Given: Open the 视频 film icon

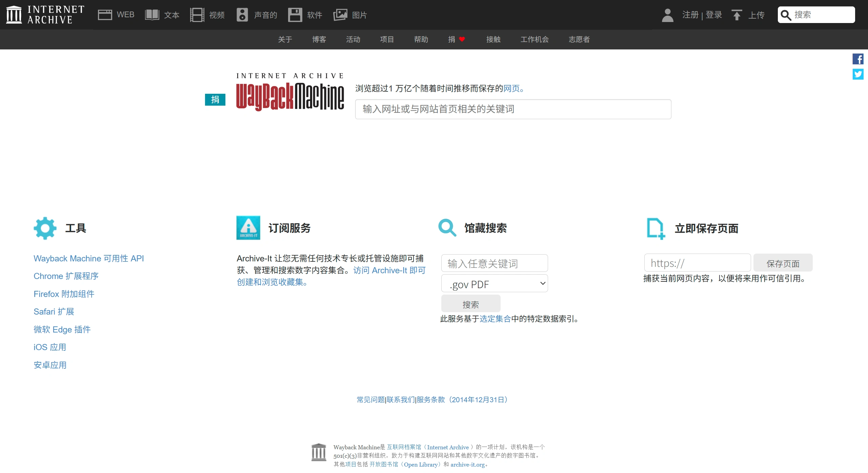Looking at the screenshot, I should [x=197, y=15].
